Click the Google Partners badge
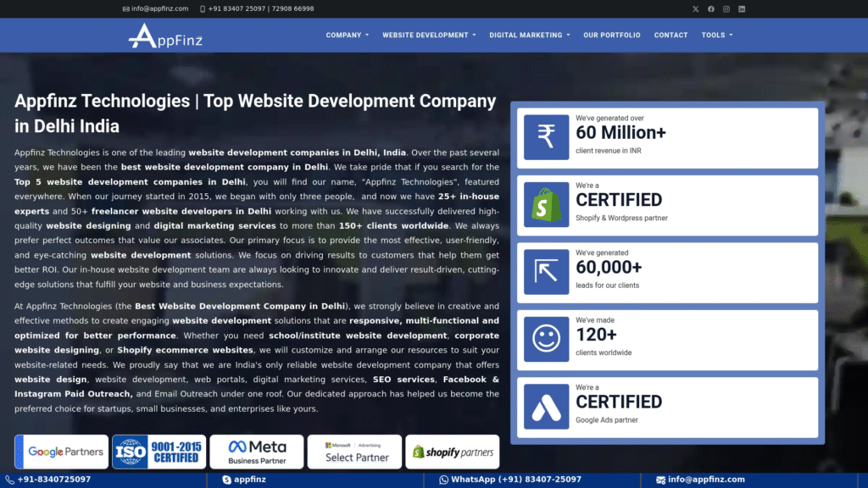This screenshot has height=488, width=868. [61, 452]
